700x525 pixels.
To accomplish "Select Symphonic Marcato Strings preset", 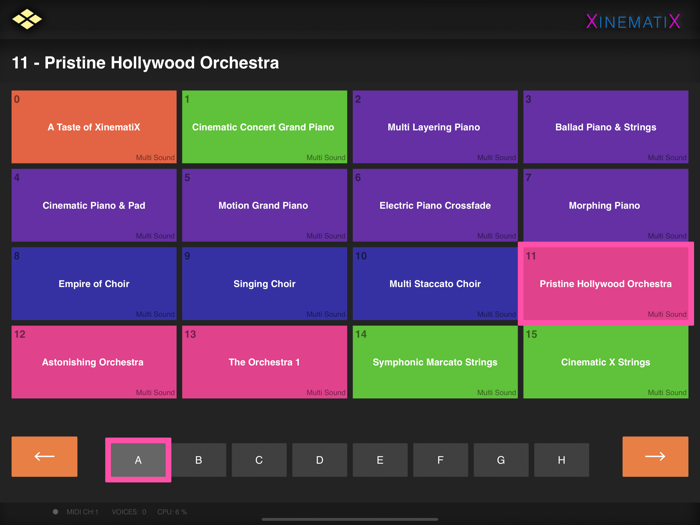I will pos(435,362).
